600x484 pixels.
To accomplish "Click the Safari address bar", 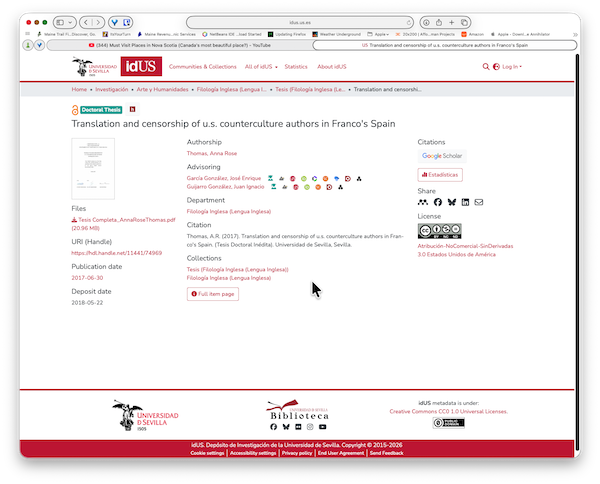I will tap(300, 23).
